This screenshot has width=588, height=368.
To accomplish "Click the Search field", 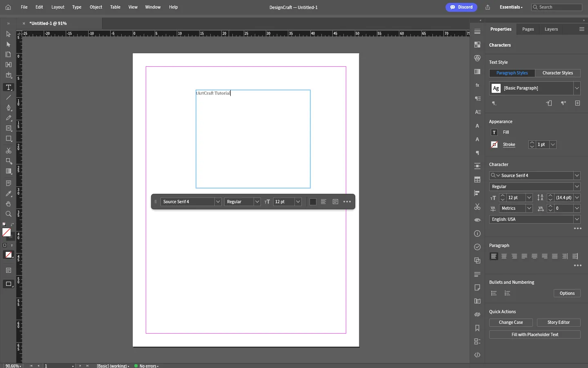I will pos(557,7).
